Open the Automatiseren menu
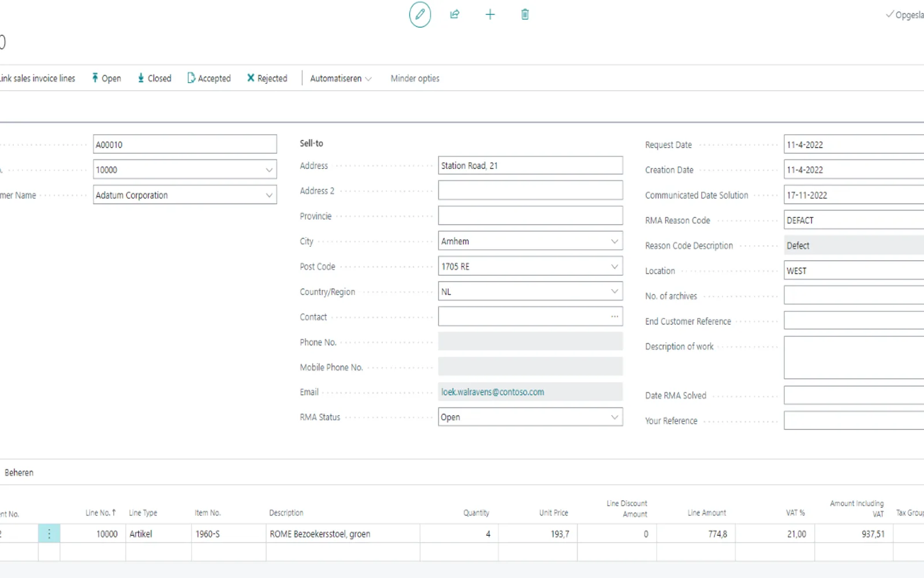The height and width of the screenshot is (578, 924). (341, 78)
